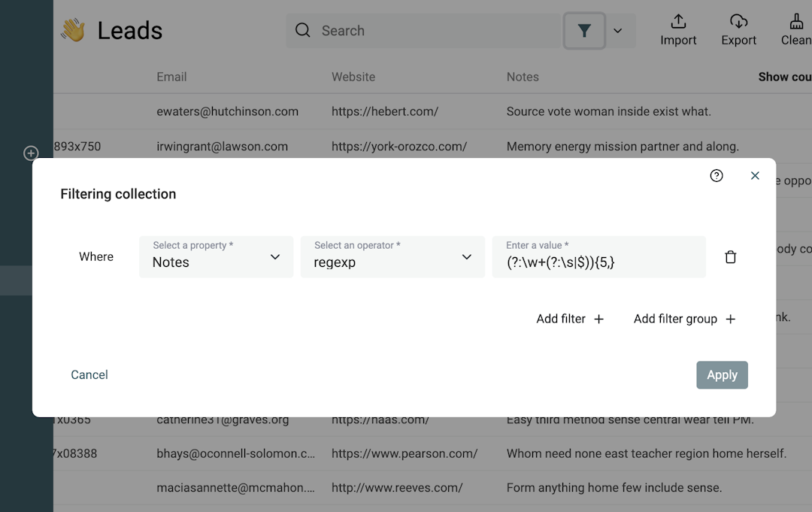Cancel the filtering dialog
The image size is (812, 512).
(x=89, y=374)
